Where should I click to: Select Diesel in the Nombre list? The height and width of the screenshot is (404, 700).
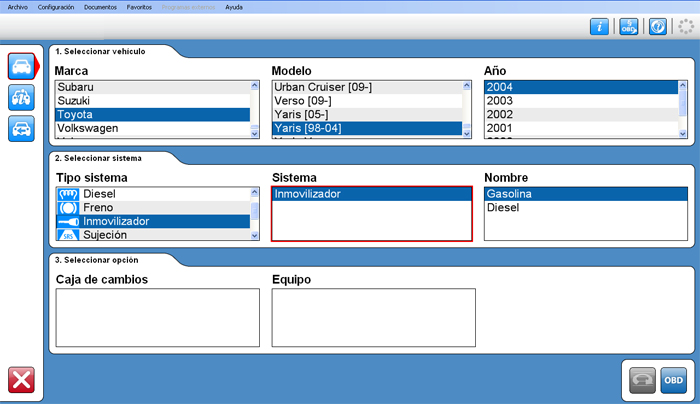pos(586,208)
